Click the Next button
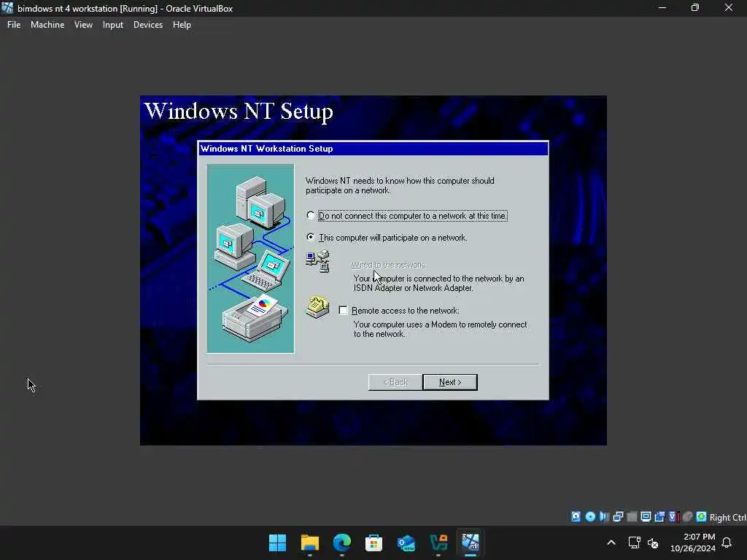The height and width of the screenshot is (560, 747). tap(450, 382)
